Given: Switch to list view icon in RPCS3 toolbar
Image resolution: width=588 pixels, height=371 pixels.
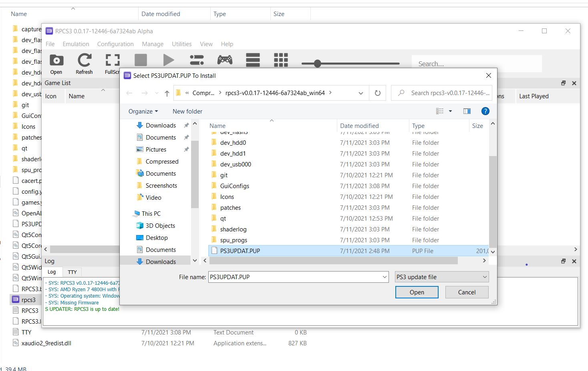Looking at the screenshot, I should tap(253, 60).
